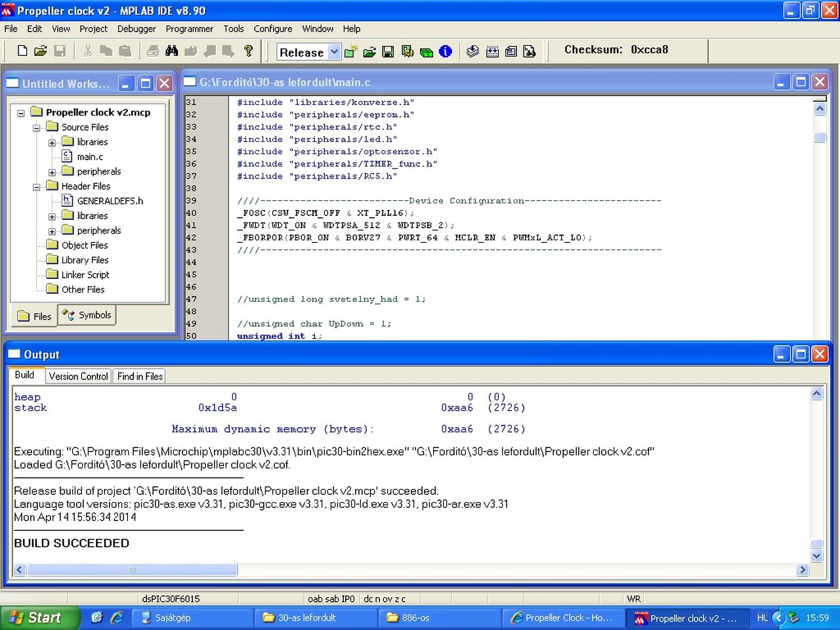Image resolution: width=840 pixels, height=630 pixels.
Task: Open the Version Control output tab
Action: tap(78, 376)
